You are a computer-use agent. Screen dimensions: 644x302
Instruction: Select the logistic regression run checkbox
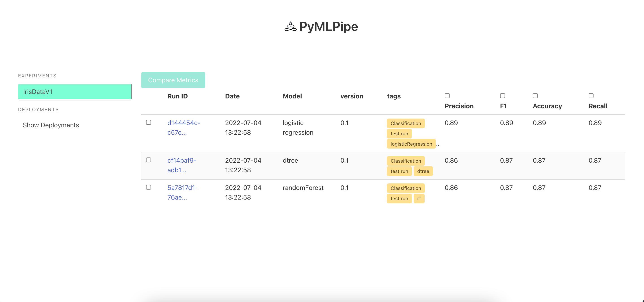[149, 122]
